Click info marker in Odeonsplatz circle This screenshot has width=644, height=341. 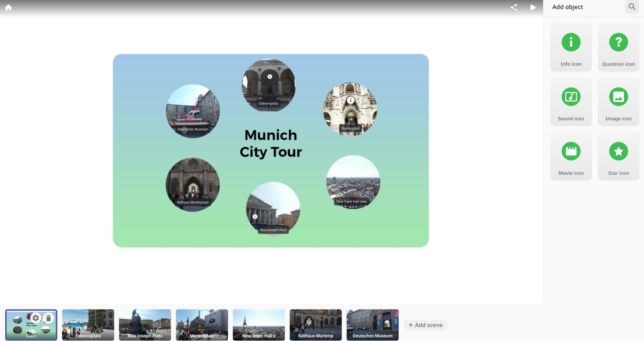(270, 76)
